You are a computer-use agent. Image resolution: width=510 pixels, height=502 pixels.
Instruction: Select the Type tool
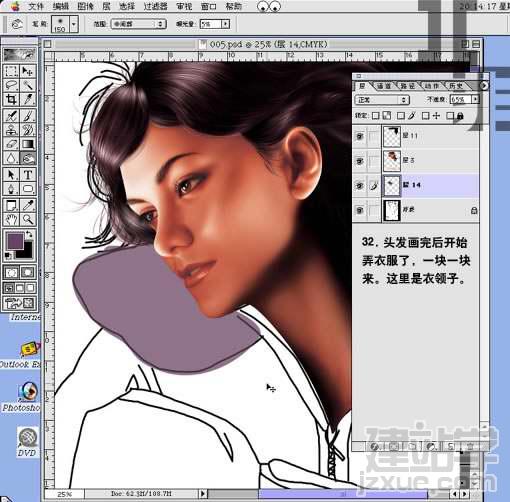click(28, 174)
